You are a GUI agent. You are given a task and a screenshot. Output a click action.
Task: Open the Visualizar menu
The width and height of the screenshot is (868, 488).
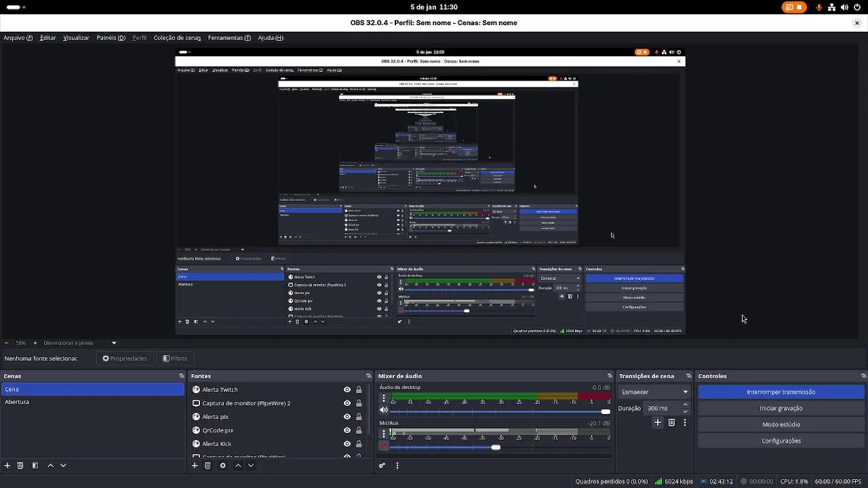point(76,38)
